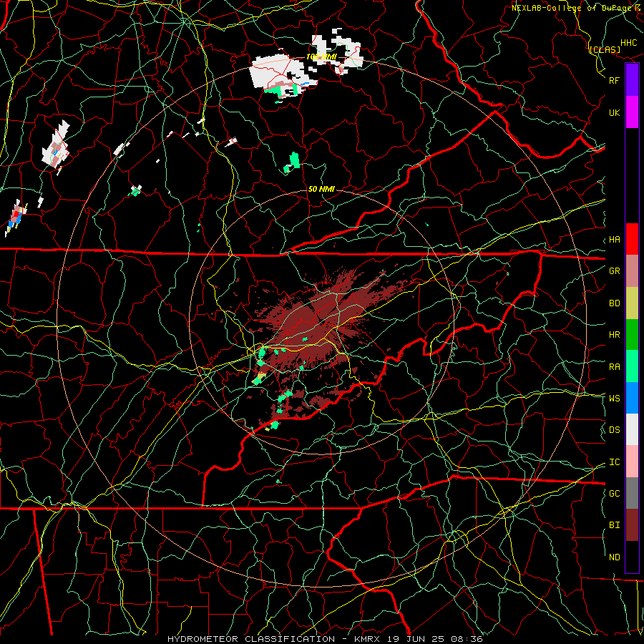Click the WS legend label

[x=615, y=399]
